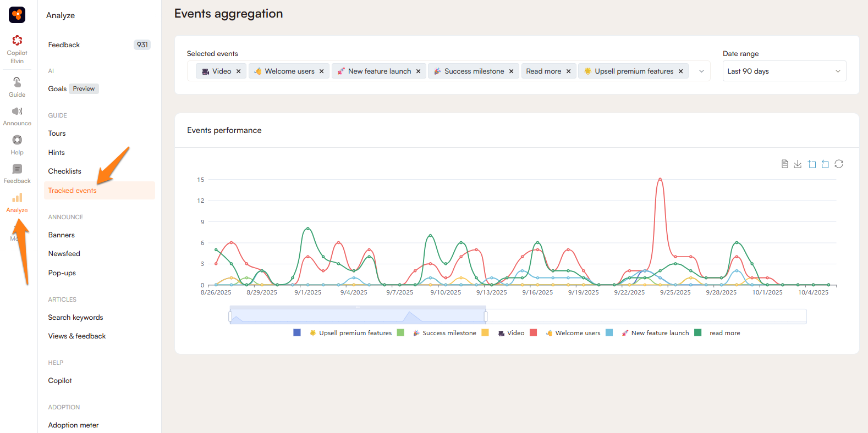Select Checklists under Guide menu
This screenshot has width=868, height=433.
coord(64,171)
